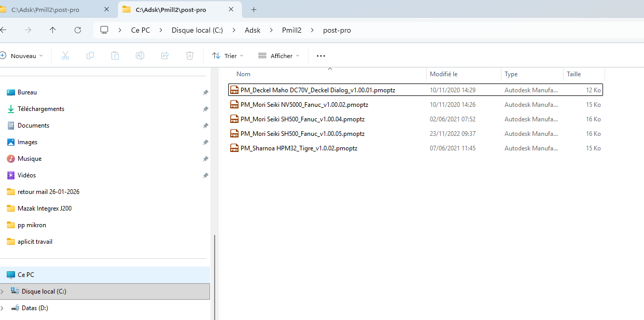Click post-pro in the breadcrumb path
The image size is (644, 320).
[x=337, y=30]
